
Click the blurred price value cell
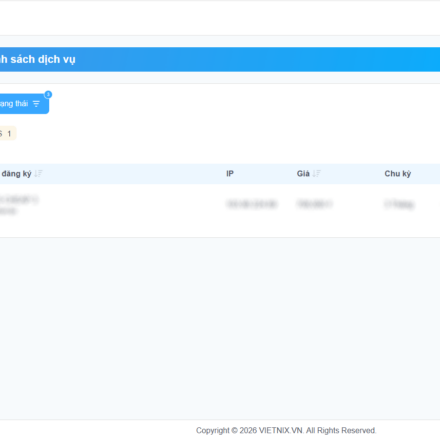(x=314, y=204)
